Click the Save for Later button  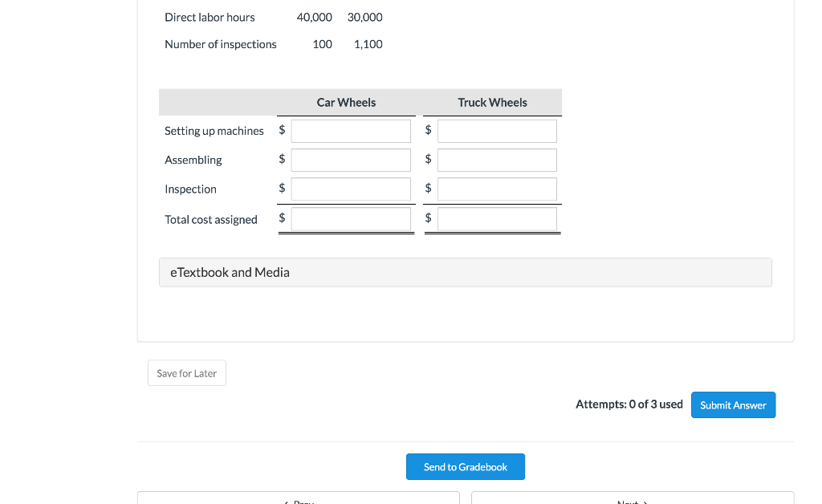(x=186, y=373)
